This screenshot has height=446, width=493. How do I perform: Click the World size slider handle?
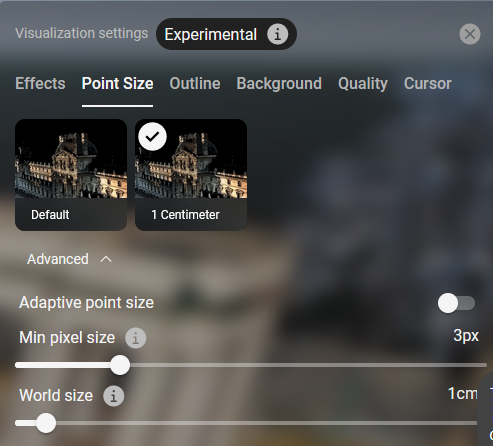tap(46, 423)
